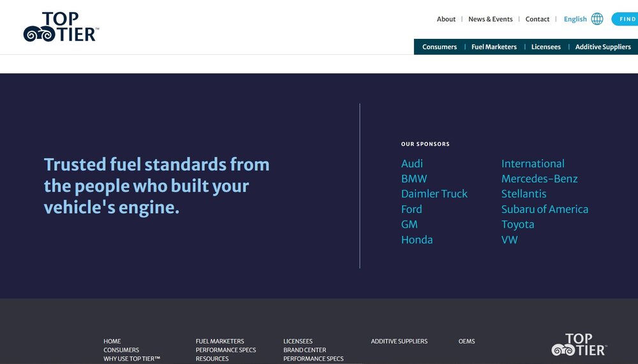Viewport: 638px width, 364px height.
Task: Click the Subaru of America link
Action: click(544, 209)
